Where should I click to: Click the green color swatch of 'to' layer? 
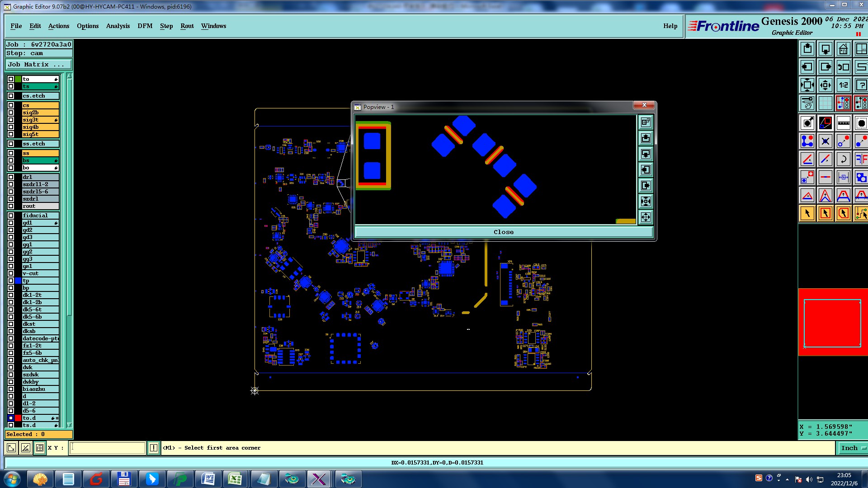[x=18, y=79]
